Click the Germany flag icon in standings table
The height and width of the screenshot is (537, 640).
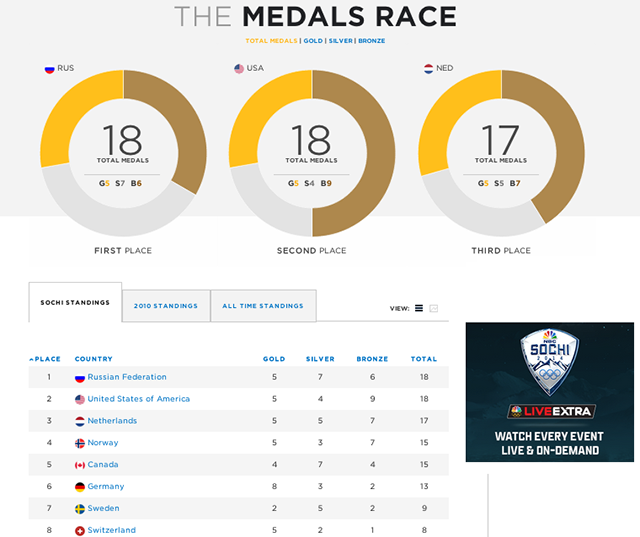click(x=80, y=487)
